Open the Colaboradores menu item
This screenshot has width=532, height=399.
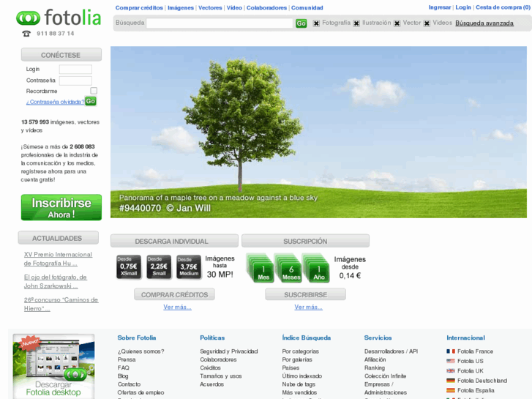click(266, 8)
